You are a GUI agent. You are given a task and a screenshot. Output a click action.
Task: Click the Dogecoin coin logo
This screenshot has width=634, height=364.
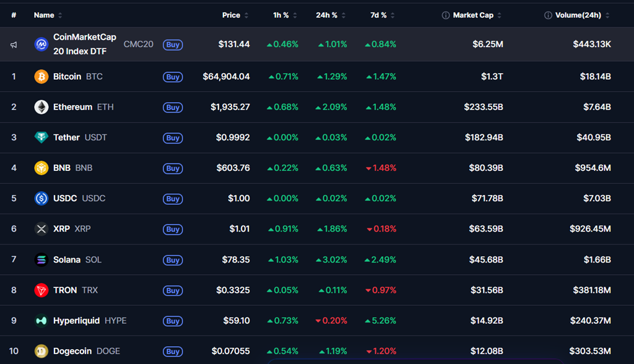tap(41, 351)
